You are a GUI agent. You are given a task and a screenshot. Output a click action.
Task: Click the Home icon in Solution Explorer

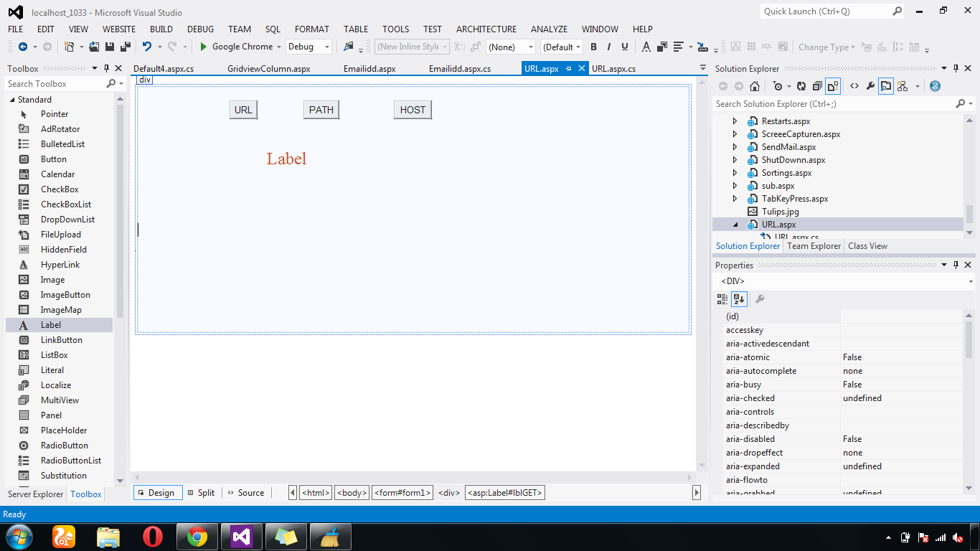(x=754, y=85)
